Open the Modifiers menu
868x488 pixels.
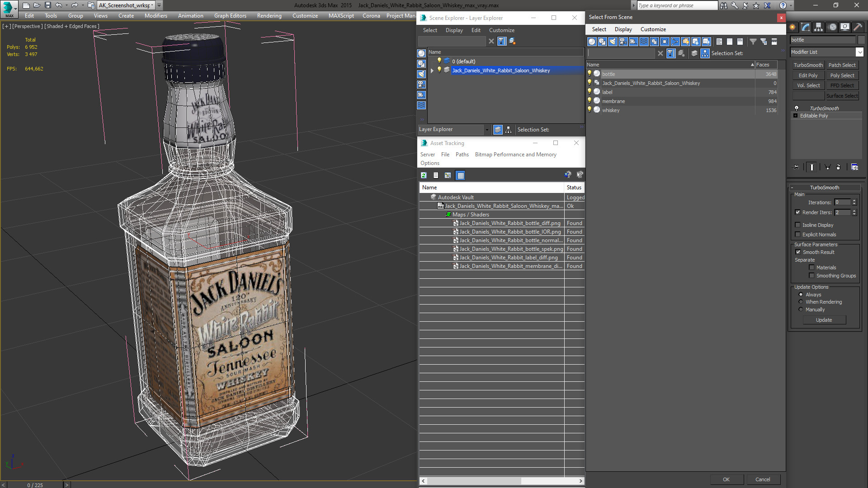point(156,16)
